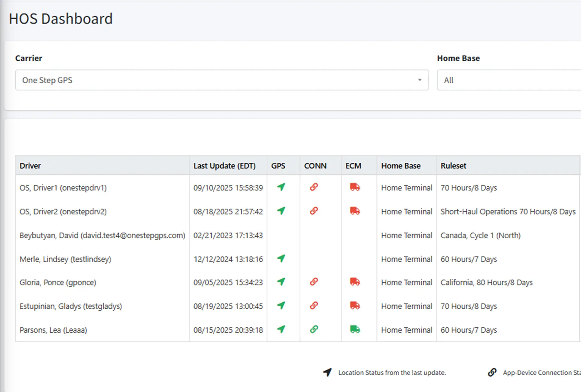Click red connection link icon for Gloria, Ponce

(x=314, y=282)
